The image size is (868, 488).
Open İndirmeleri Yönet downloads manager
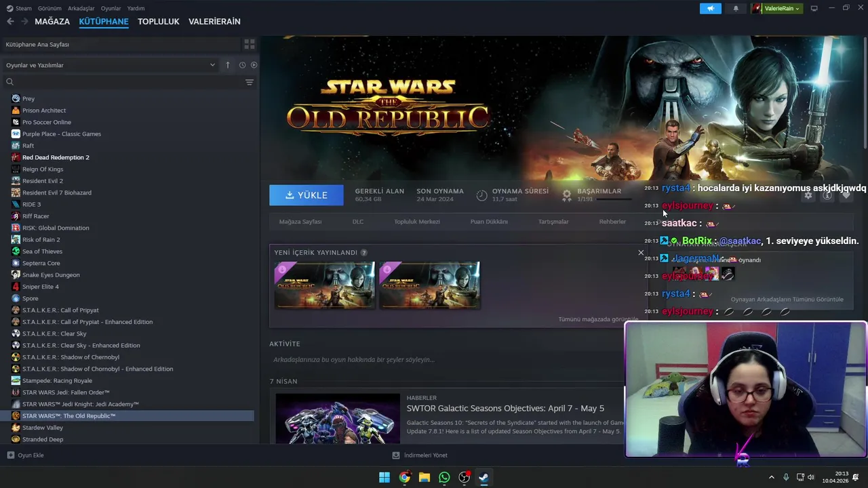pyautogui.click(x=420, y=455)
